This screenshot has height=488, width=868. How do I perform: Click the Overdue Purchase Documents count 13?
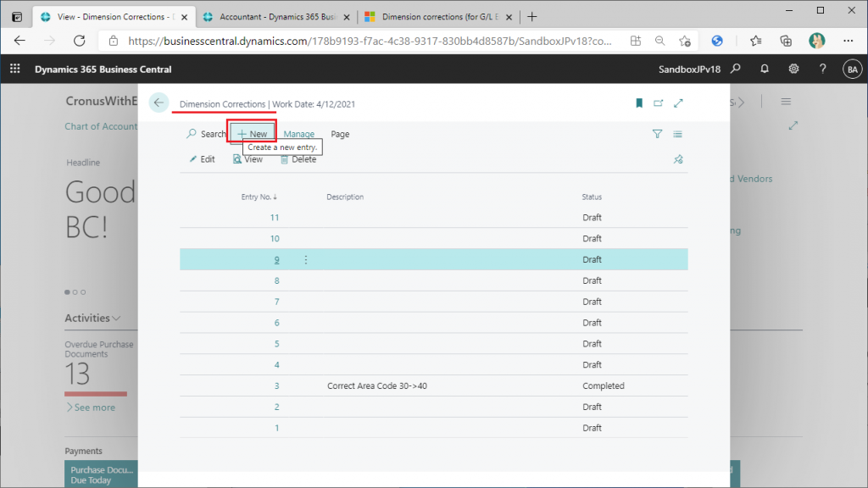pos(77,374)
